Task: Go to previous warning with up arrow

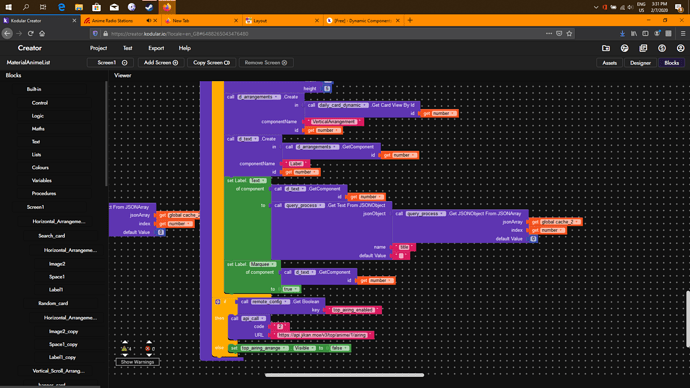Action: (125, 342)
